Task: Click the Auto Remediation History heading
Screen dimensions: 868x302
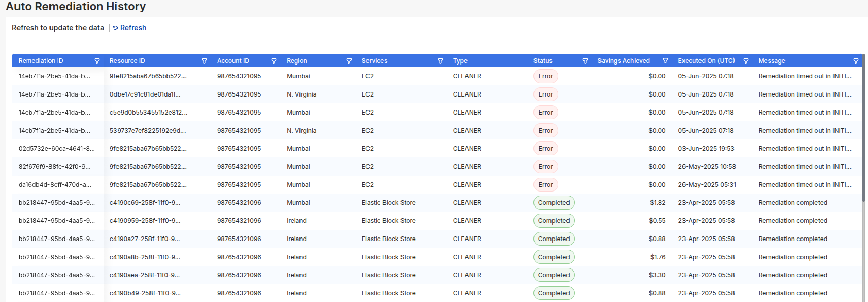Action: [76, 7]
